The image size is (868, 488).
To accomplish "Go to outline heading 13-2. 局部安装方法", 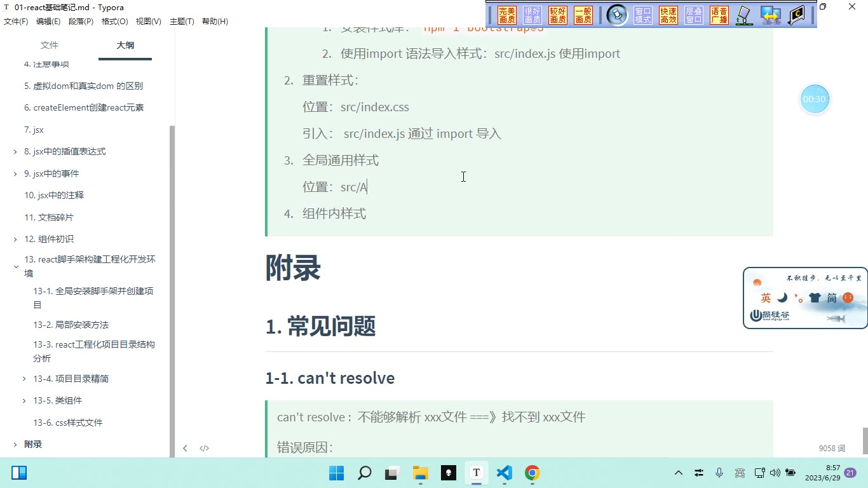I will click(x=71, y=325).
